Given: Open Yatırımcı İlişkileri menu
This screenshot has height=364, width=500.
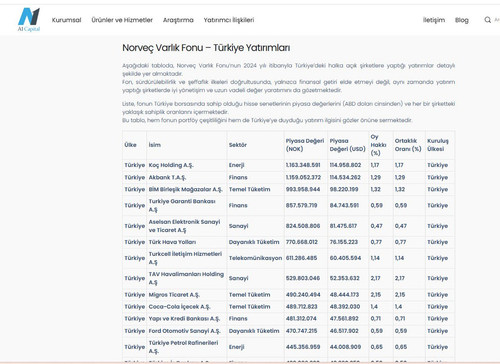Looking at the screenshot, I should 229,20.
